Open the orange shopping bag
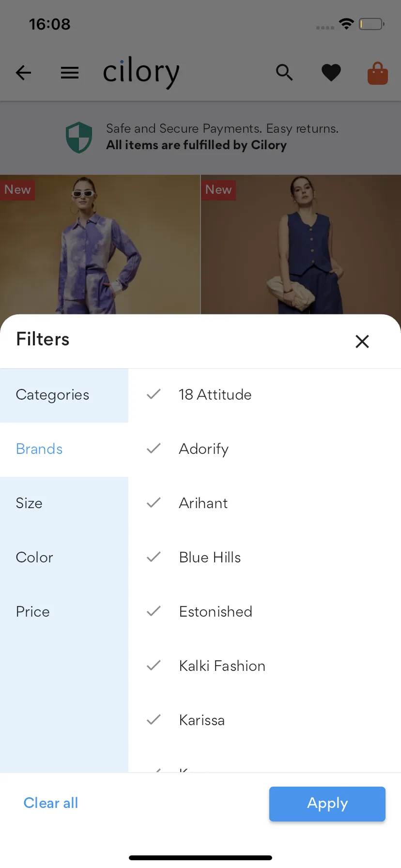The width and height of the screenshot is (401, 868). tap(378, 74)
